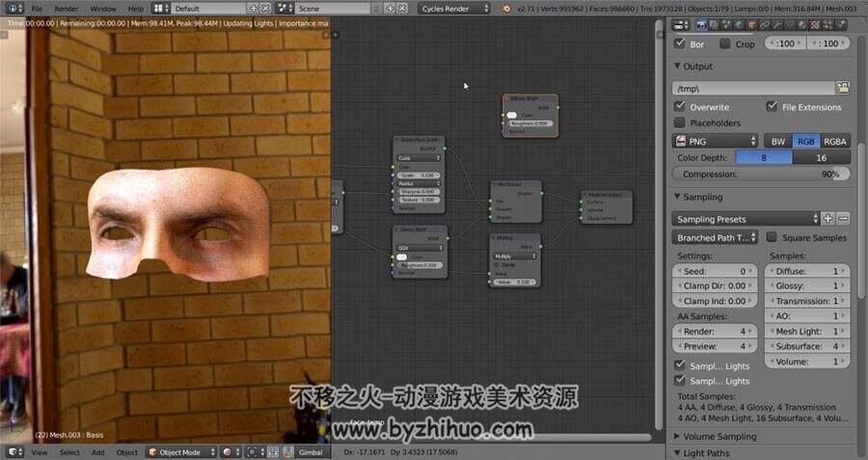Click the Blender logo icon

(506, 9)
